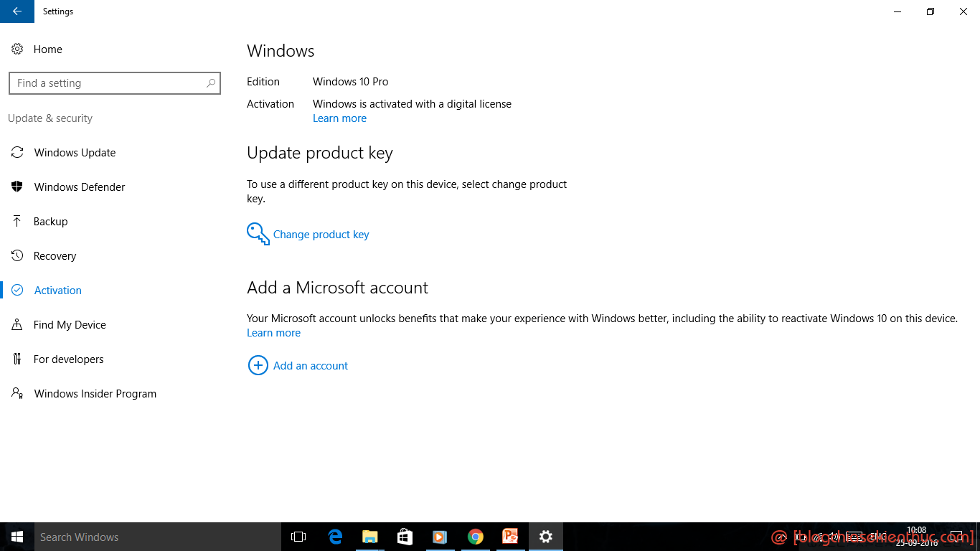
Task: Click the For developers tools icon
Action: (17, 359)
